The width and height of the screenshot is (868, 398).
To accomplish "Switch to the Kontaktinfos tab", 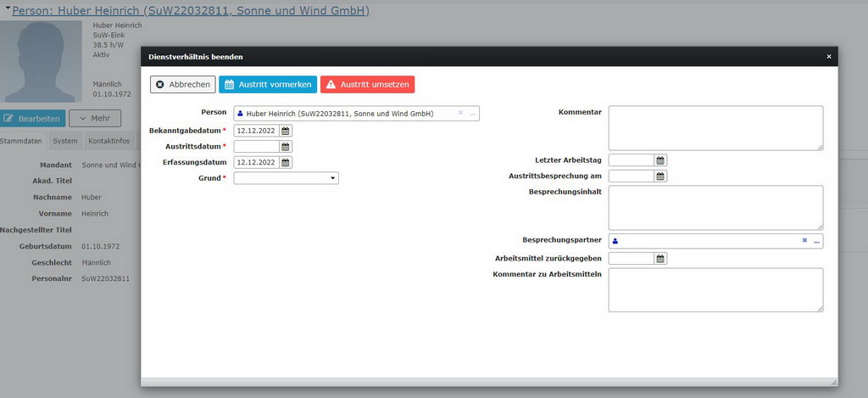I will pos(109,141).
